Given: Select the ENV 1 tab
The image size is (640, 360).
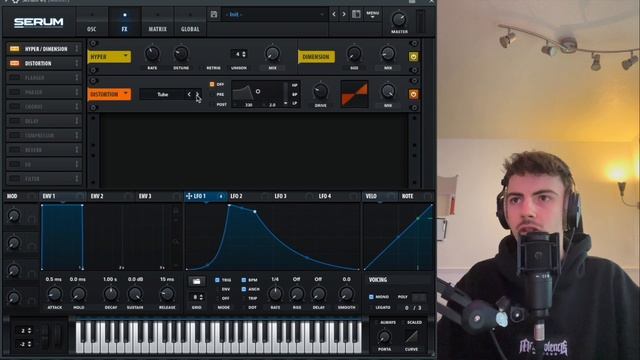Looking at the screenshot, I should coord(63,196).
